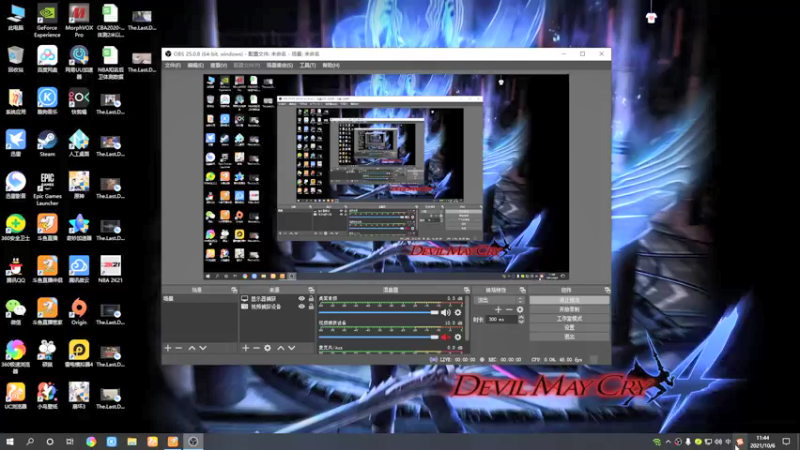800x450 pixels.
Task: Pop out the Scenes dock panel
Action: tap(234, 290)
